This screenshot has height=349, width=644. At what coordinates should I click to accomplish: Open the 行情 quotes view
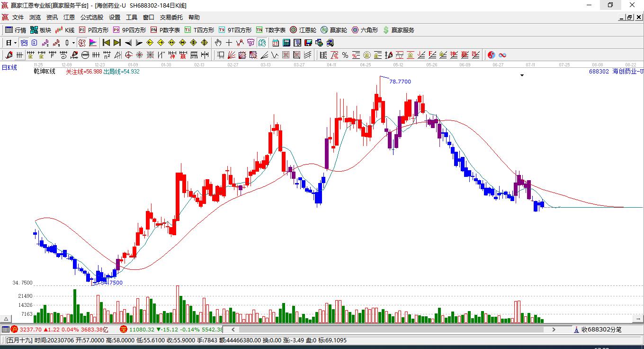[x=16, y=30]
